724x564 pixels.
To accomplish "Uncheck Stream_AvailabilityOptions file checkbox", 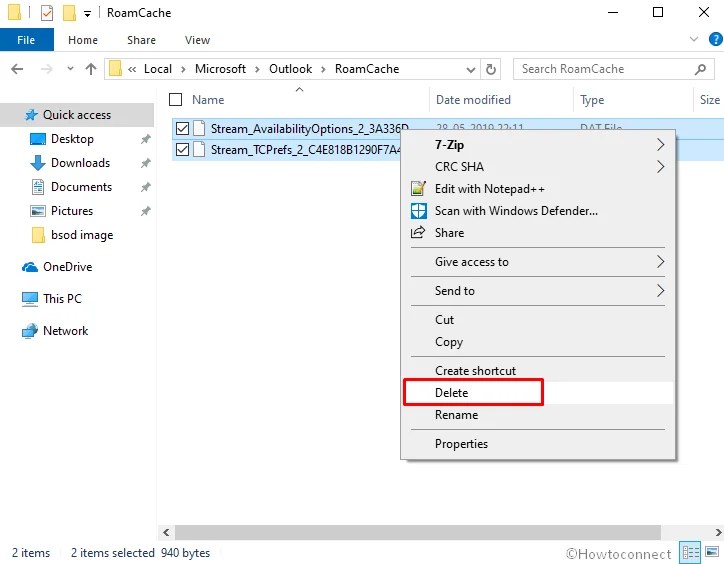I will coord(182,128).
